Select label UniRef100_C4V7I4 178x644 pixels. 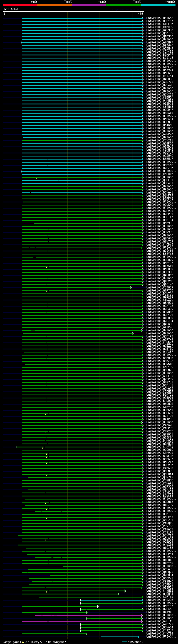(160, 634)
